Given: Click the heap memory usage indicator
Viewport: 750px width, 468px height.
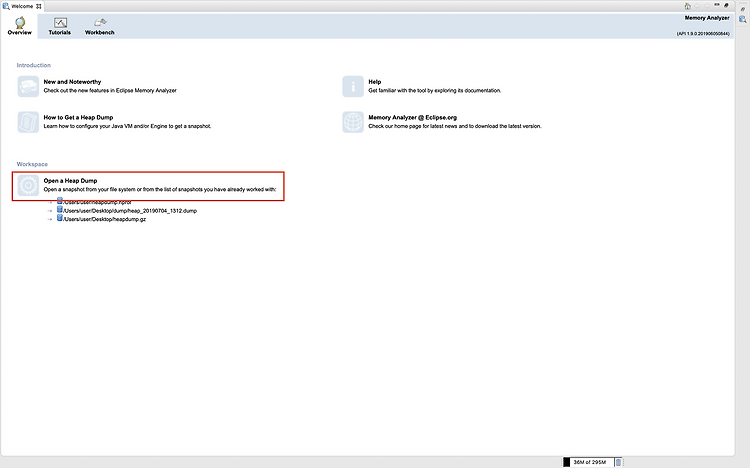Looking at the screenshot, I should click(x=589, y=462).
